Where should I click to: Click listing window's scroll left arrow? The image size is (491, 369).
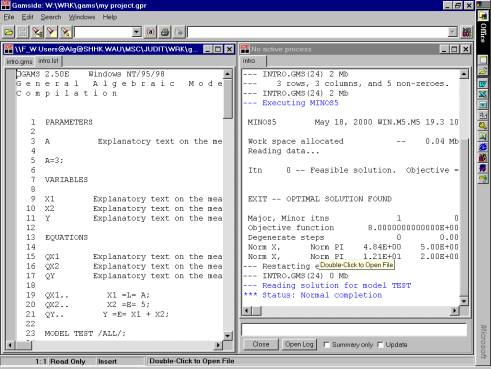(10, 345)
